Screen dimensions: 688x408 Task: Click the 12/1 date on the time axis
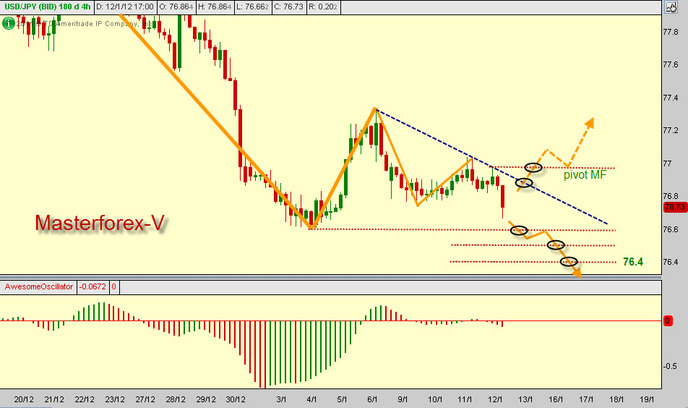point(495,400)
